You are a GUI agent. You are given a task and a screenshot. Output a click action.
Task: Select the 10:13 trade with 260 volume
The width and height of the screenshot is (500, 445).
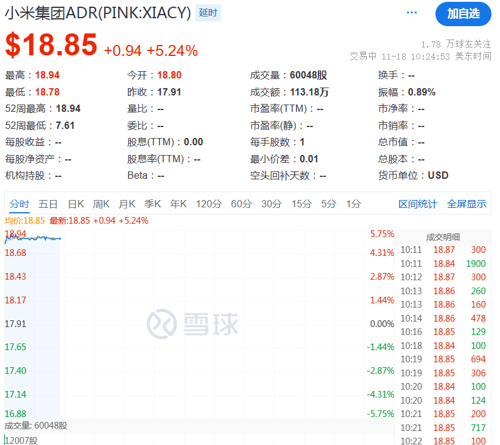coord(443,291)
